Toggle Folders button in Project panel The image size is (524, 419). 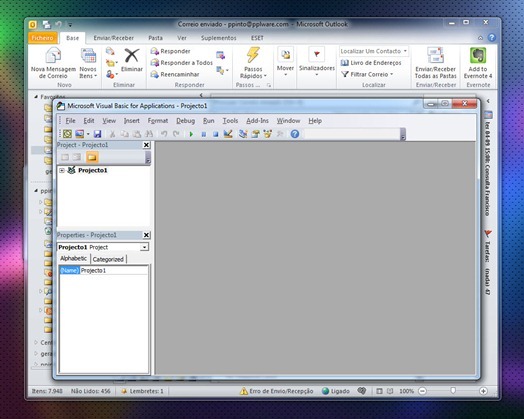point(92,157)
